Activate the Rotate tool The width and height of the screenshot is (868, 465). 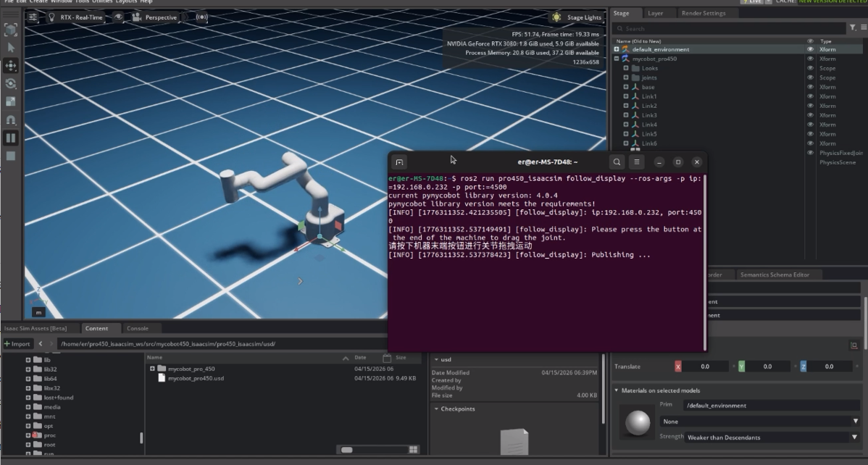pos(11,83)
